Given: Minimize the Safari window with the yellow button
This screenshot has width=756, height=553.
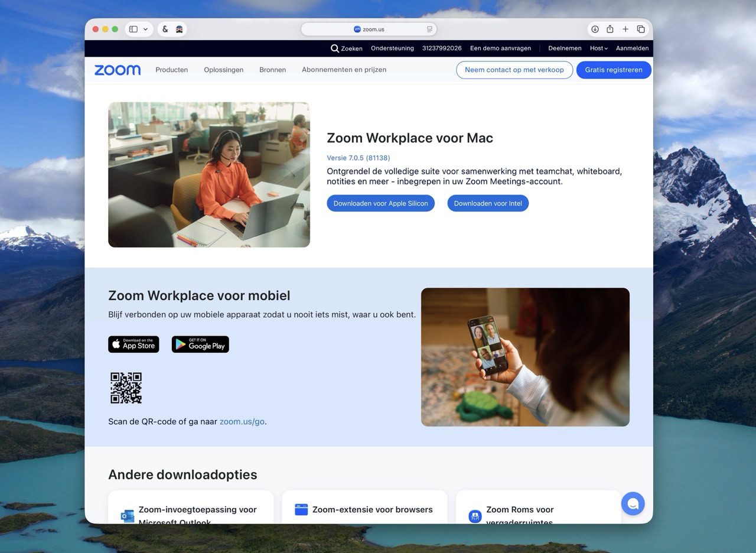Looking at the screenshot, I should [105, 29].
